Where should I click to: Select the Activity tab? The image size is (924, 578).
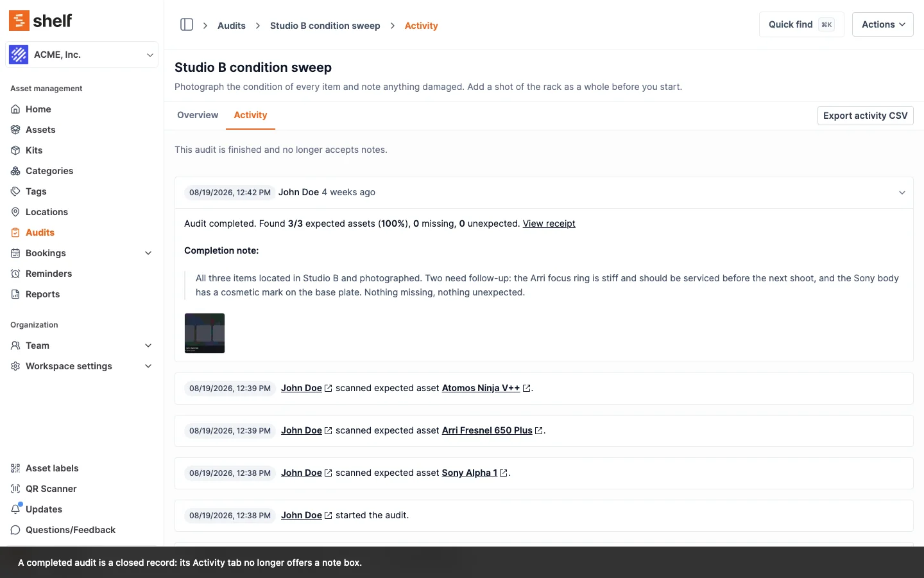pyautogui.click(x=250, y=115)
